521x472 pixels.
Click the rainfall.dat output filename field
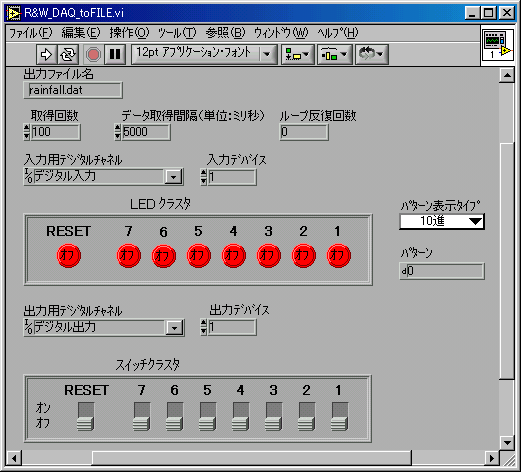pos(73,90)
